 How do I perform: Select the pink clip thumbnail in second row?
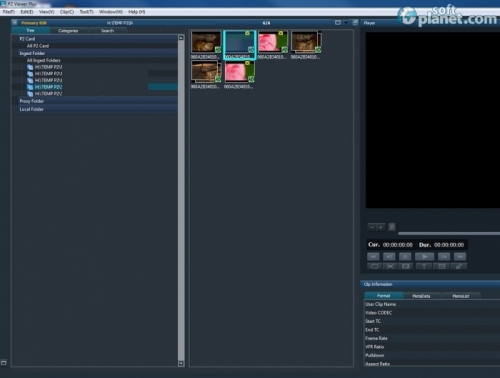[x=239, y=72]
